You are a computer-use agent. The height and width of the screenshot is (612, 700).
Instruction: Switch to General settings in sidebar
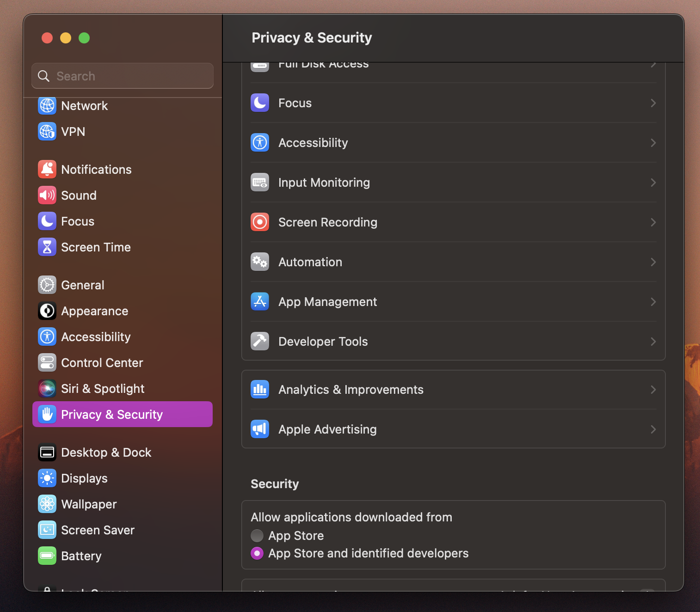pyautogui.click(x=82, y=285)
